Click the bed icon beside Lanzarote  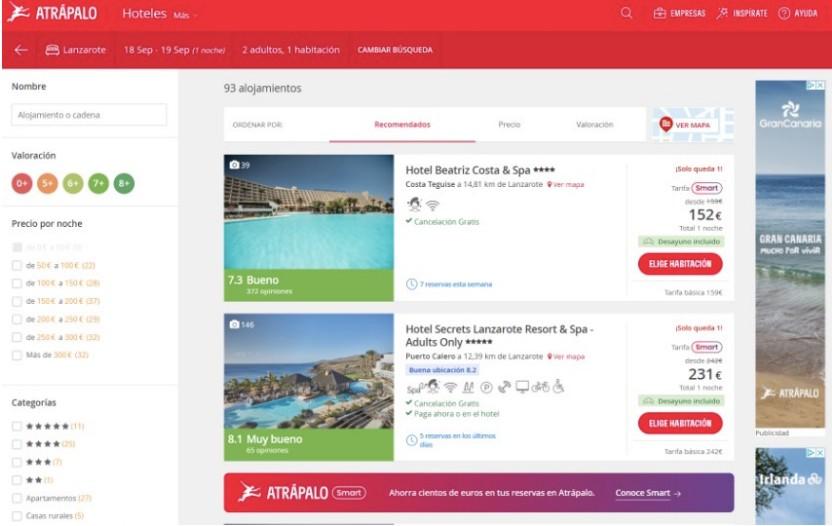coord(52,50)
